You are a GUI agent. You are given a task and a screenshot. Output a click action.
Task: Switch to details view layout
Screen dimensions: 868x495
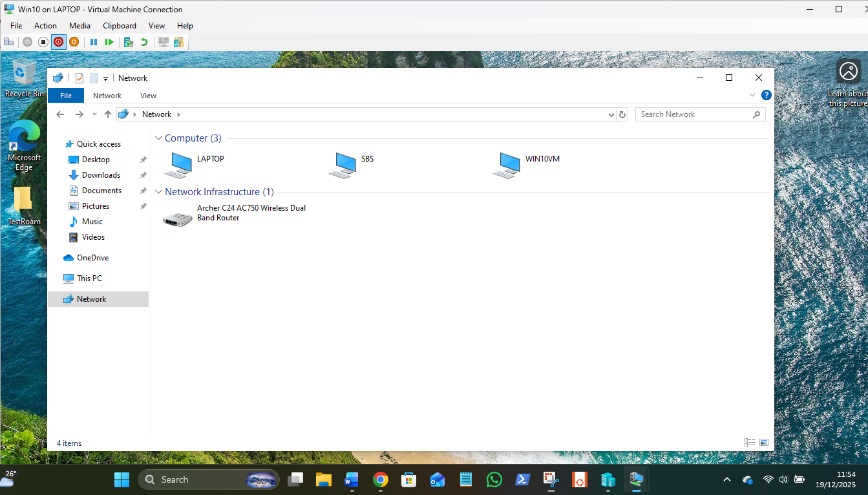[750, 443]
